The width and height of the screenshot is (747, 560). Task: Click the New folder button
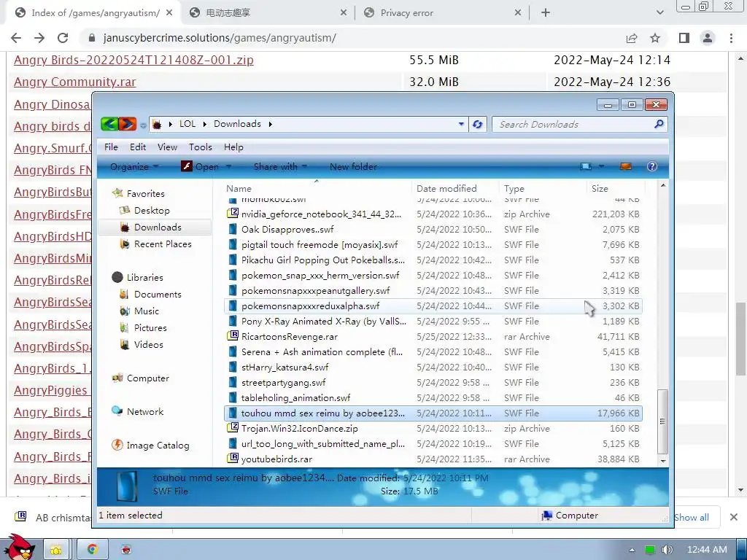(354, 167)
